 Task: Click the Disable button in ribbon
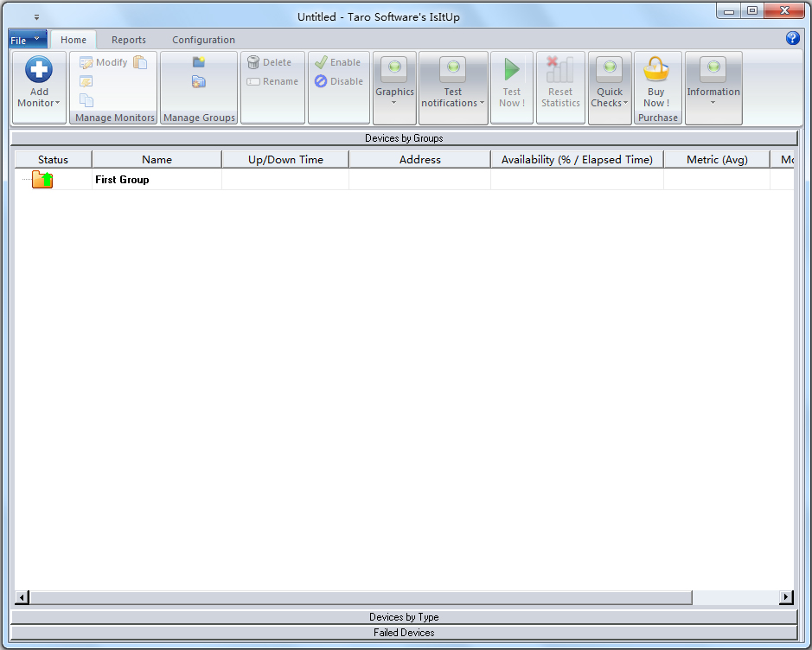338,82
